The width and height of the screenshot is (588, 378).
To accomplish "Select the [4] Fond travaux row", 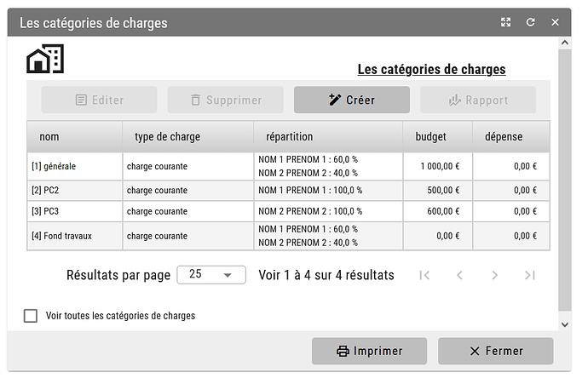I will point(288,236).
